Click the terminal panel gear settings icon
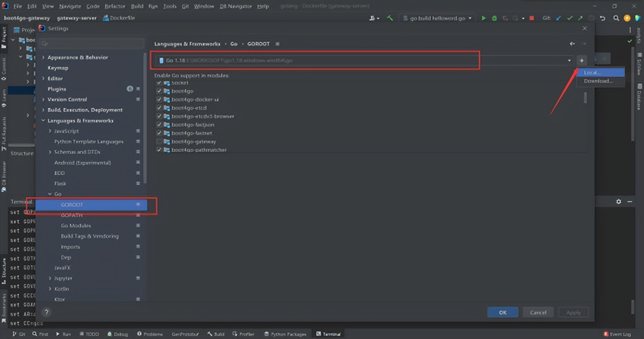 (618, 202)
